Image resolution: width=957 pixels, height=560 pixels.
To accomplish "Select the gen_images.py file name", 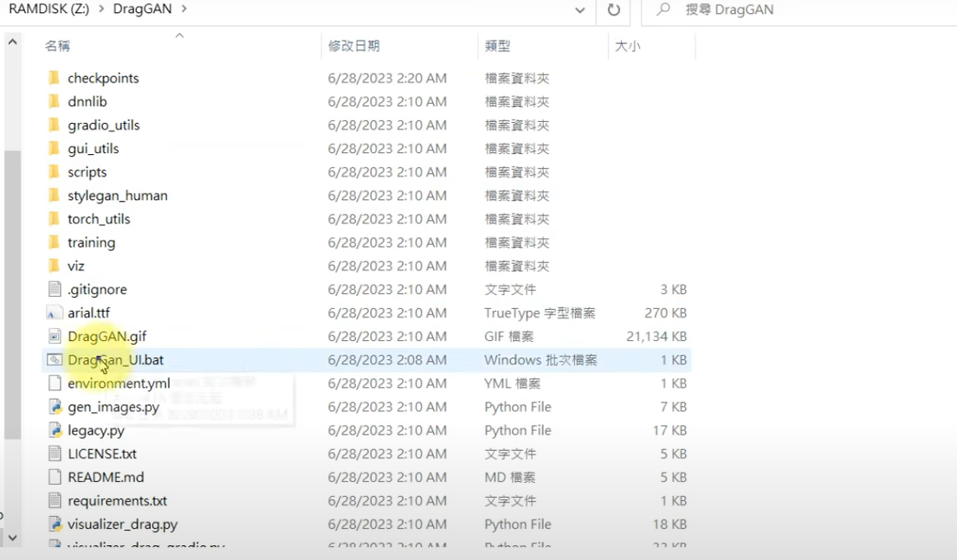I will point(113,407).
